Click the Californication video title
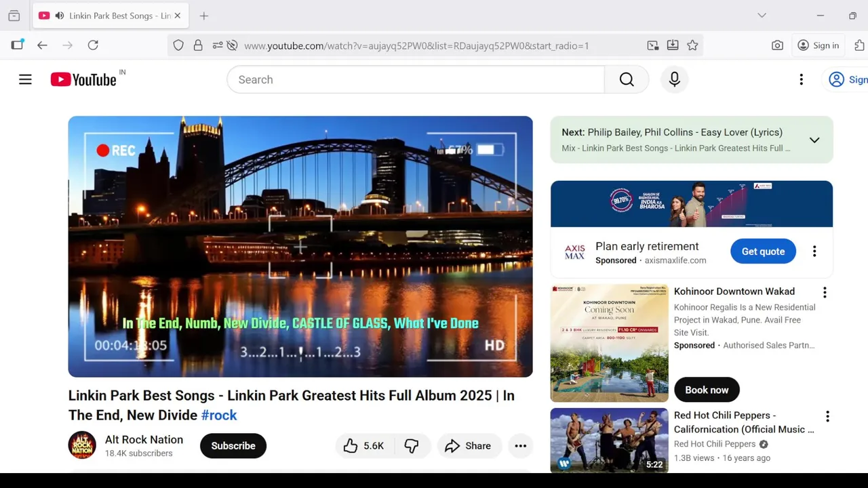 point(744,422)
